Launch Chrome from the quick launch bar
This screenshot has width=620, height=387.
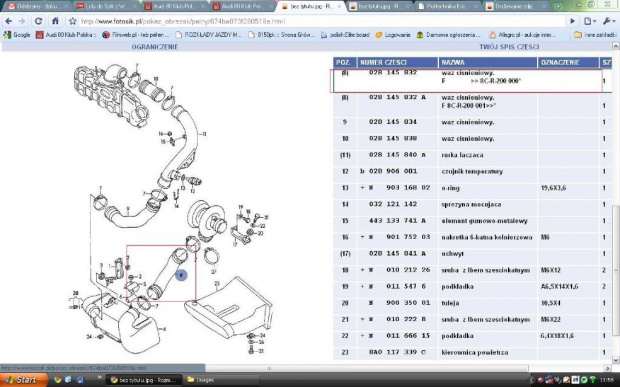pyautogui.click(x=58, y=380)
